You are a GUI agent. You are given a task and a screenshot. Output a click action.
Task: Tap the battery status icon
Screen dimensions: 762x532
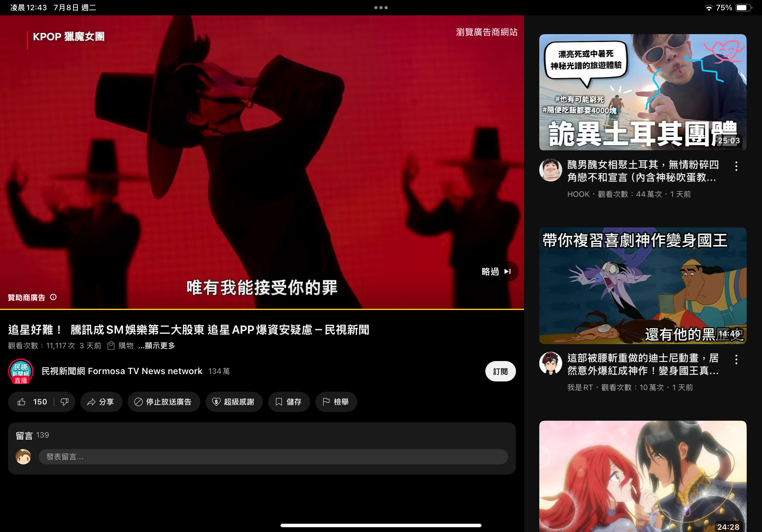tap(744, 8)
